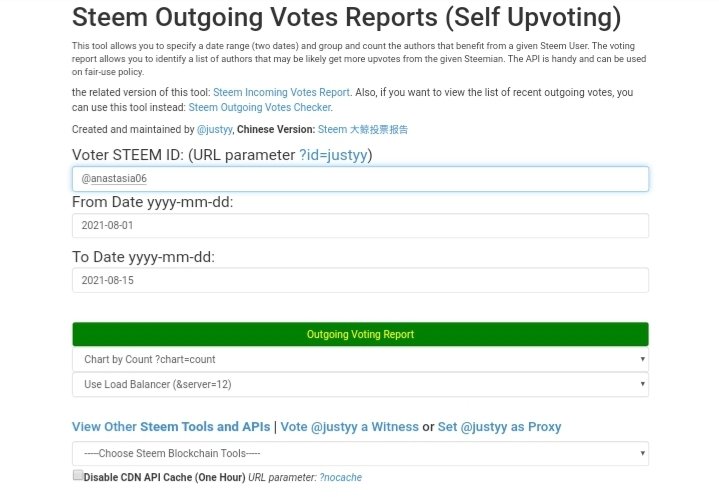Enable the Disable CDN API Cache checkbox
Image resolution: width=719 pixels, height=499 pixels.
click(x=78, y=475)
